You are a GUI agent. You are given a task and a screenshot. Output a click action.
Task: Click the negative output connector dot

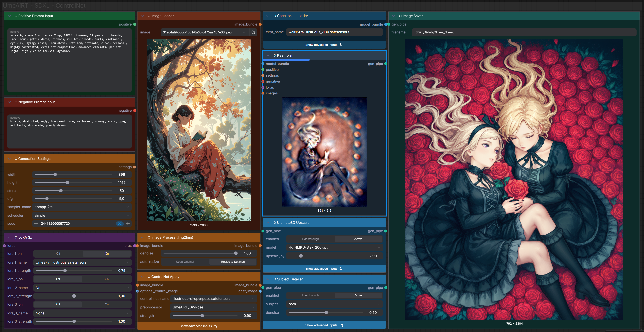coord(135,111)
